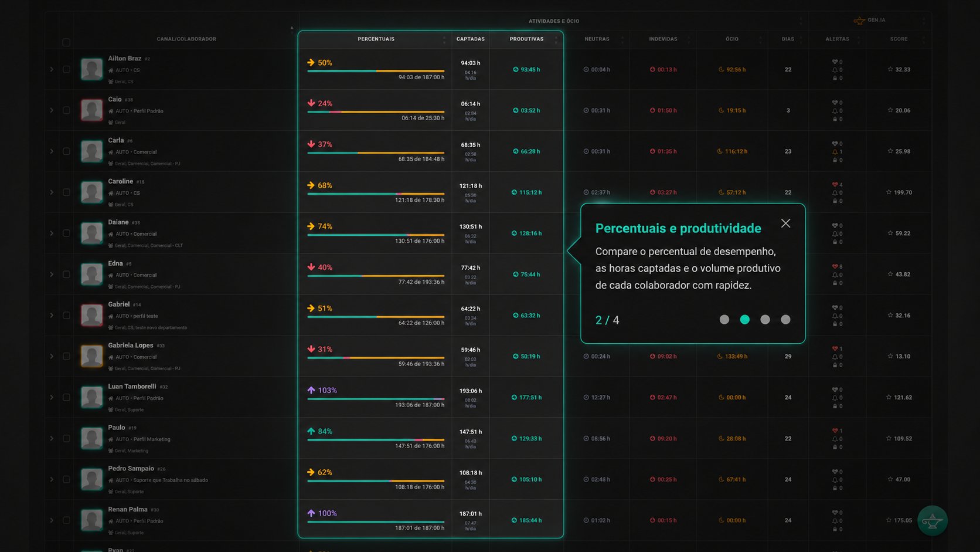Image resolution: width=980 pixels, height=552 pixels.
Task: Expand the Carla row
Action: pyautogui.click(x=52, y=151)
